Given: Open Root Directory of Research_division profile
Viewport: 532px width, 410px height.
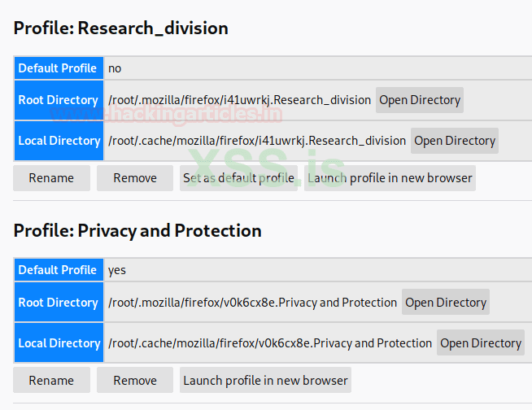Looking at the screenshot, I should click(420, 100).
